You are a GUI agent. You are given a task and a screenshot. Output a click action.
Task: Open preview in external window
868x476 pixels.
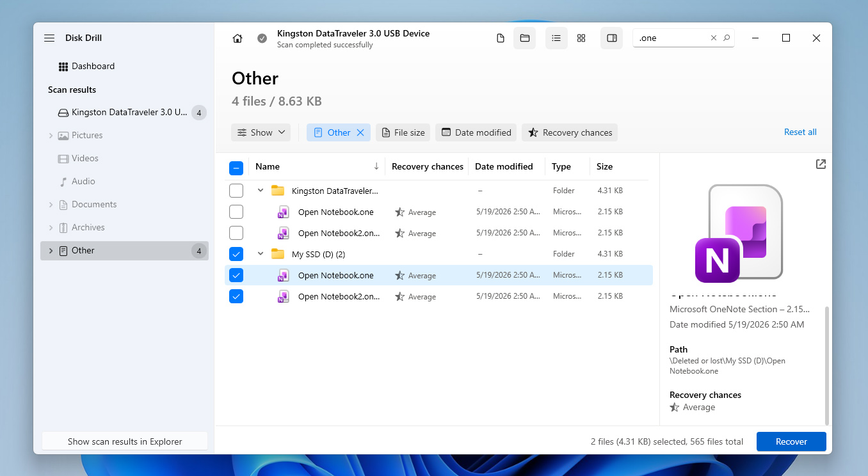[x=821, y=164]
